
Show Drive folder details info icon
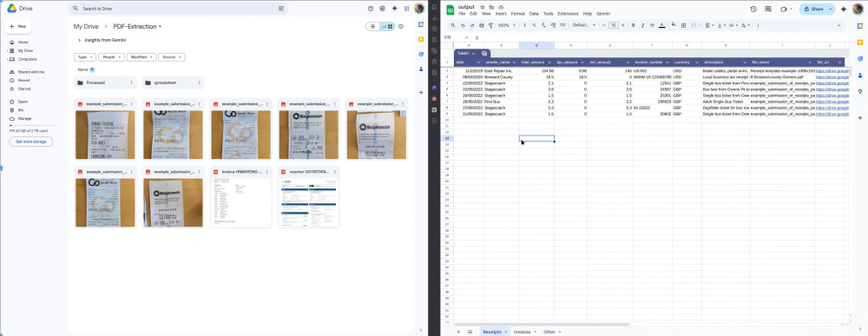(401, 27)
